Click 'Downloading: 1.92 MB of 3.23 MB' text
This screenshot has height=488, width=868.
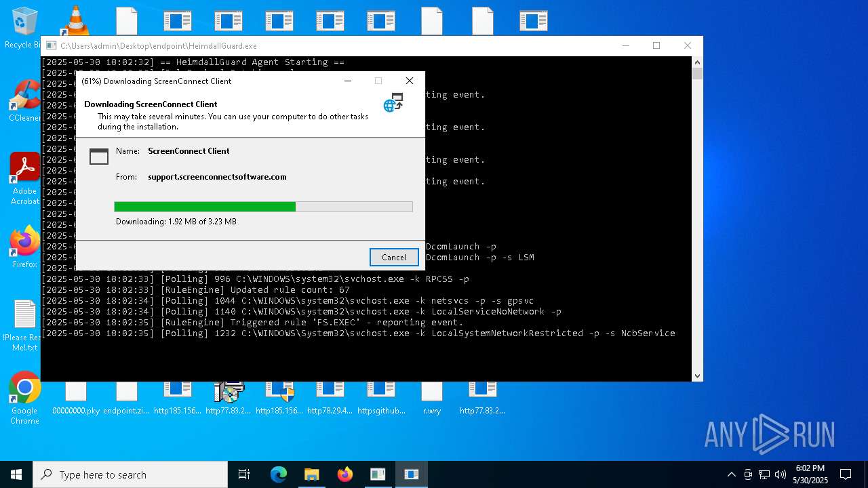click(x=176, y=222)
